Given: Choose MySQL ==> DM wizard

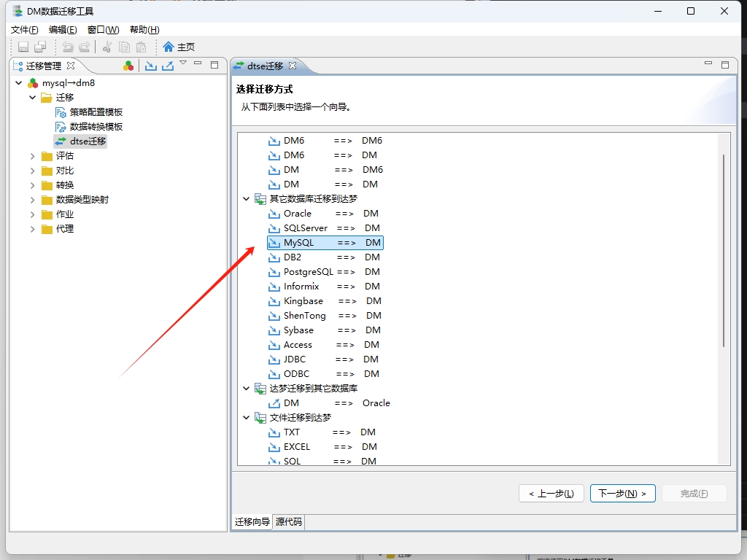Looking at the screenshot, I should click(325, 243).
